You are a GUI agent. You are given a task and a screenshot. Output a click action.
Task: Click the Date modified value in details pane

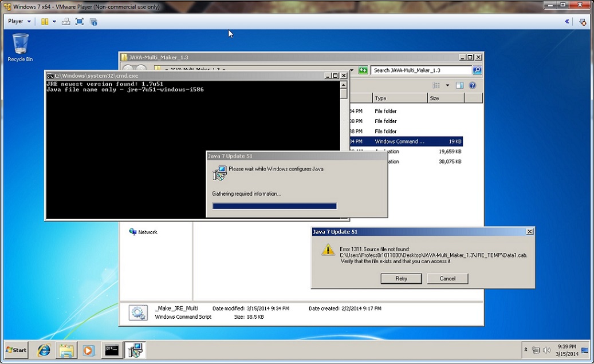268,308
